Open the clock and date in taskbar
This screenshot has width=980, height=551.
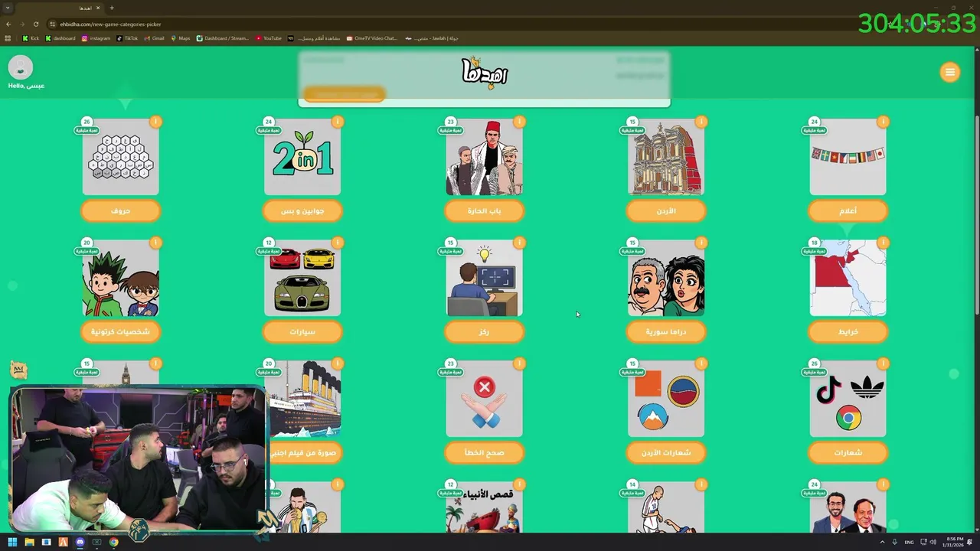(x=955, y=542)
